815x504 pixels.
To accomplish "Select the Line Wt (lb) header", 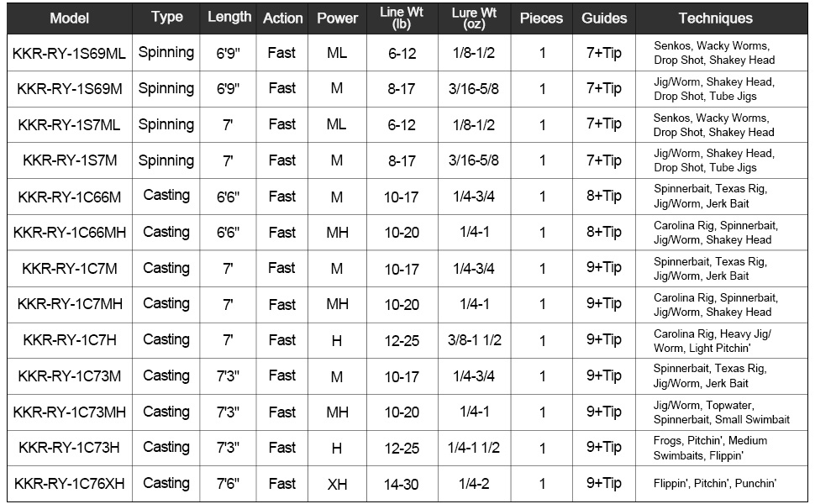I will click(402, 18).
